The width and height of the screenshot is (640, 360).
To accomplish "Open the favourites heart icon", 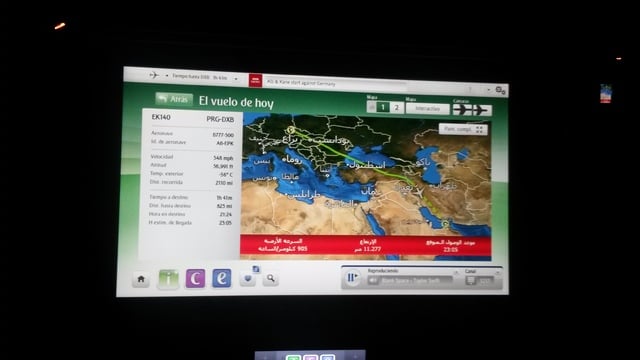I will (247, 279).
